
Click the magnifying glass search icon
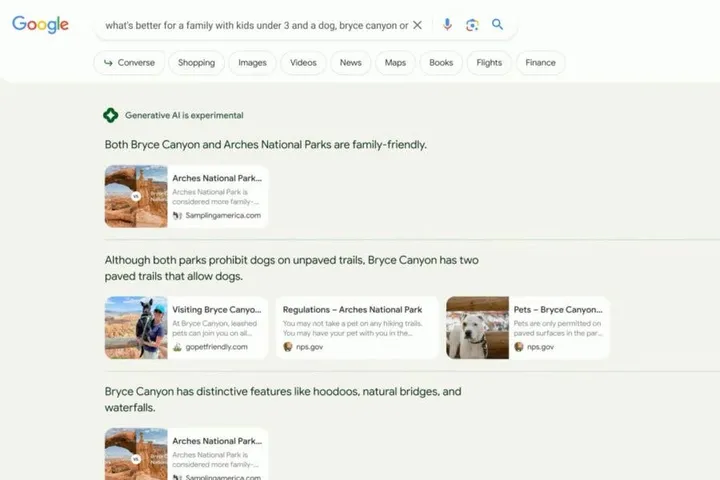tap(498, 25)
